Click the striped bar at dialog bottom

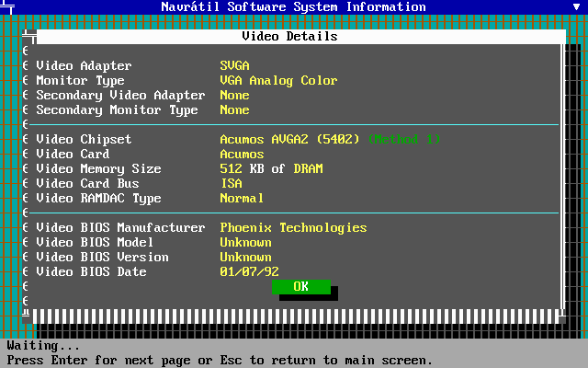(294, 316)
